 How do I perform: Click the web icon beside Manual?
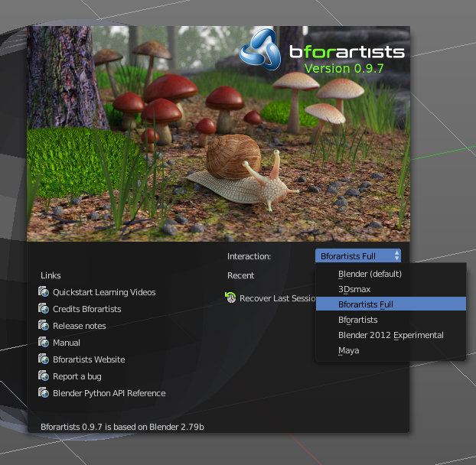click(44, 342)
